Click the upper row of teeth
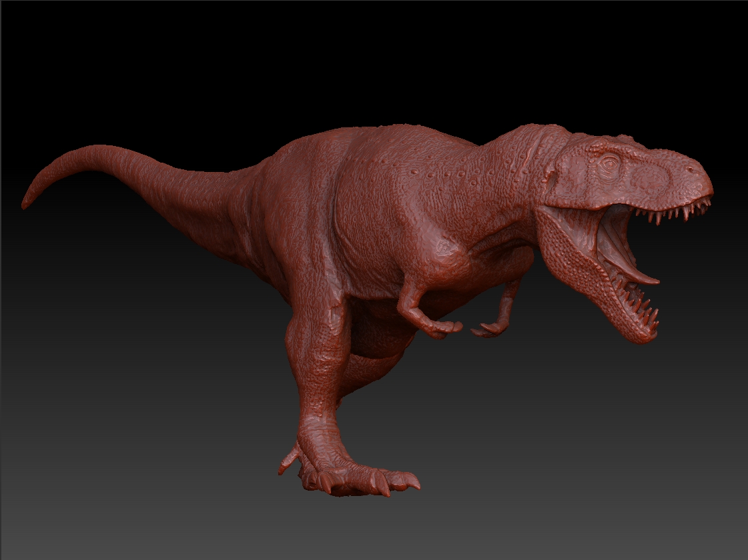The width and height of the screenshot is (748, 560). tap(667, 215)
